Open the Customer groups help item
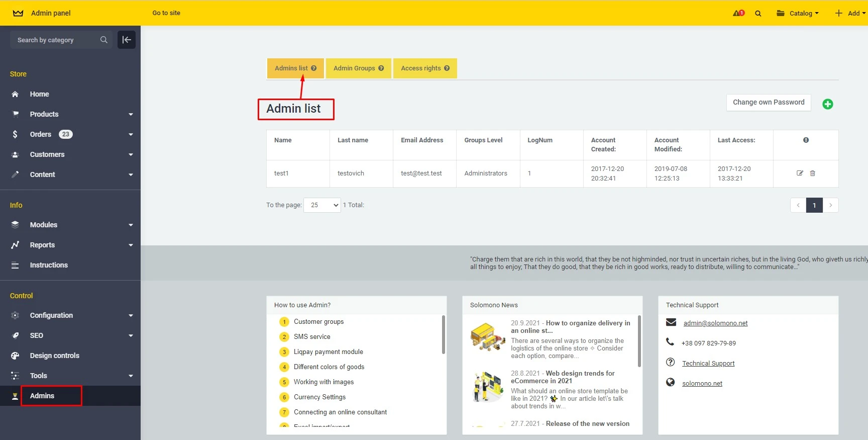 click(318, 322)
